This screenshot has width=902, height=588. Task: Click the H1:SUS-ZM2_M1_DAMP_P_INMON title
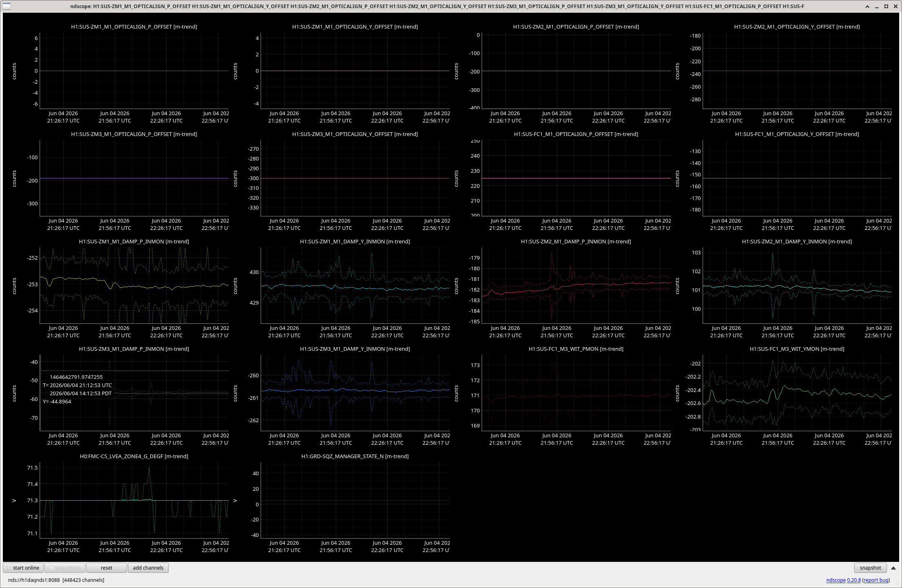tap(576, 241)
